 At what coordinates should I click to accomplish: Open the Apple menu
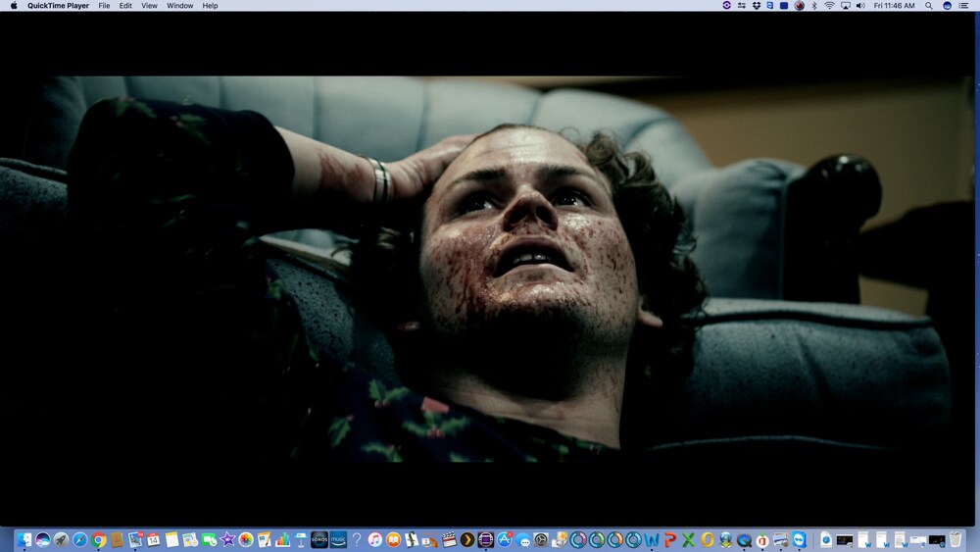14,6
